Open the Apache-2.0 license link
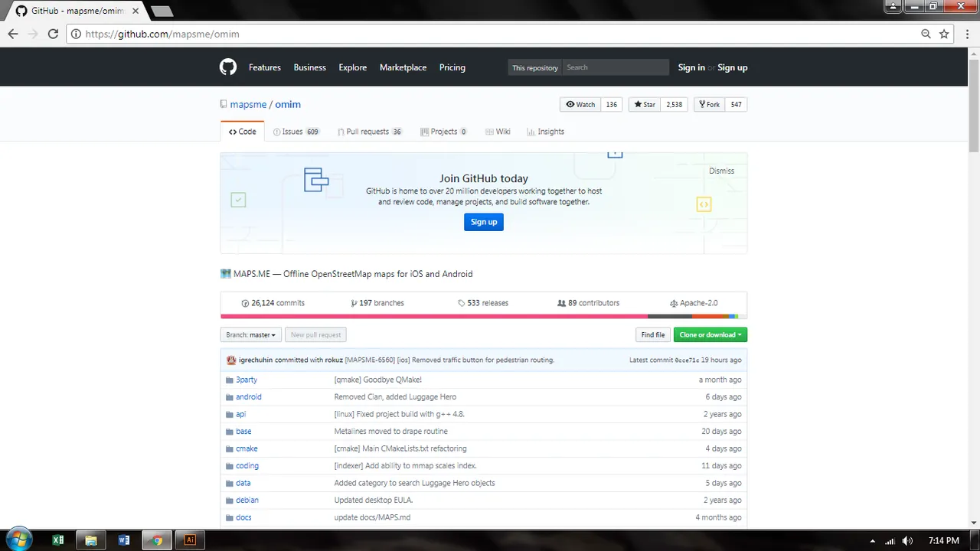980x551 pixels. click(x=694, y=303)
